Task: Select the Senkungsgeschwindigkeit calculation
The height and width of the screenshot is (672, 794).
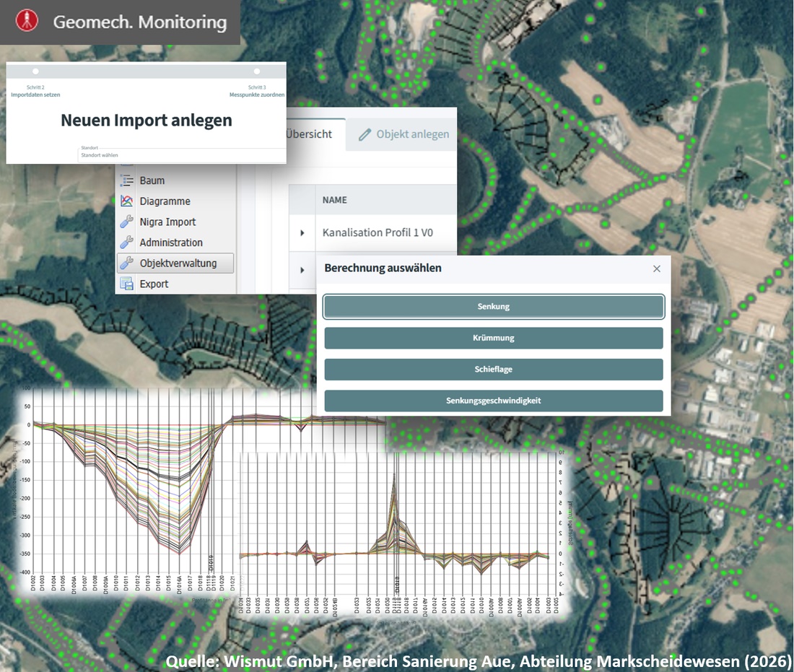Action: click(493, 401)
